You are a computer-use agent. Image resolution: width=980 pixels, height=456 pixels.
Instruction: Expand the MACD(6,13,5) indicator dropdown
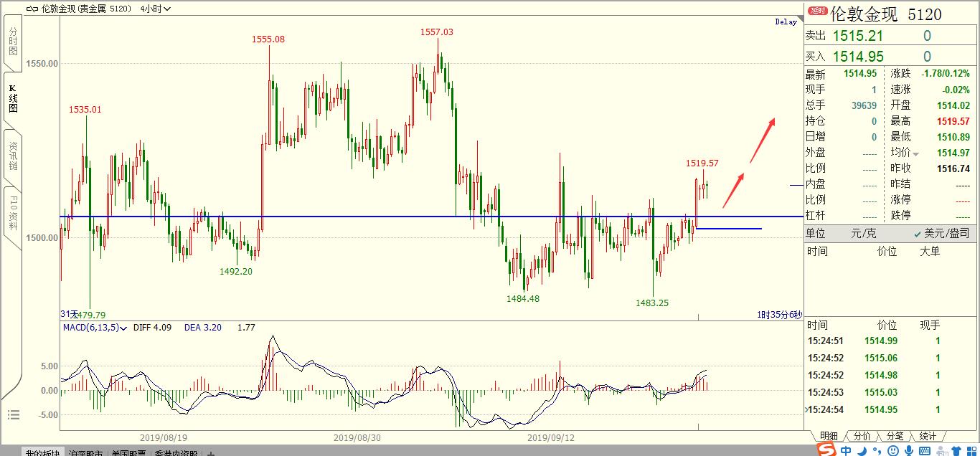point(95,328)
